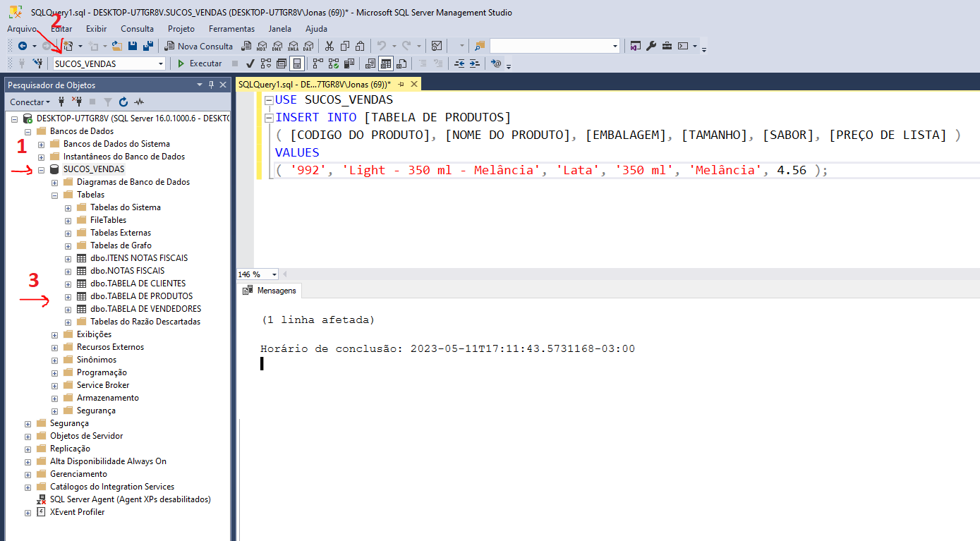Click the Parse checkmark icon
The height and width of the screenshot is (541, 980).
coord(250,63)
